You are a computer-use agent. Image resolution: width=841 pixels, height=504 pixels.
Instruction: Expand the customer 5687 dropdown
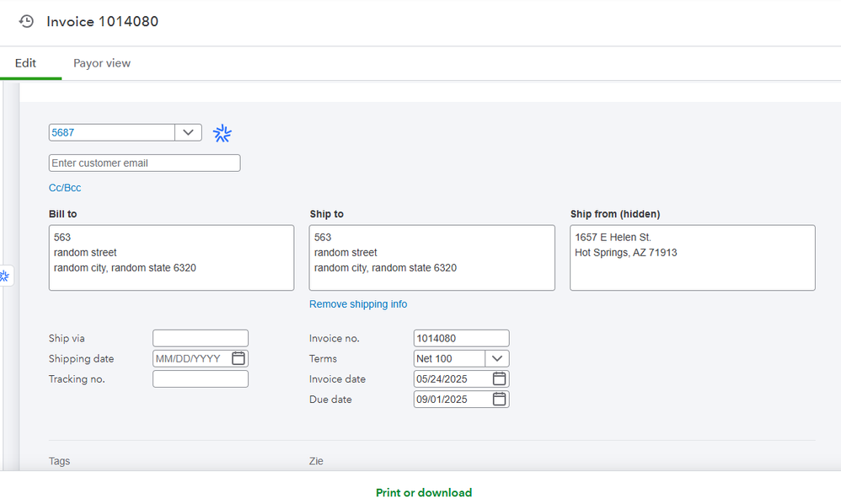tap(188, 132)
